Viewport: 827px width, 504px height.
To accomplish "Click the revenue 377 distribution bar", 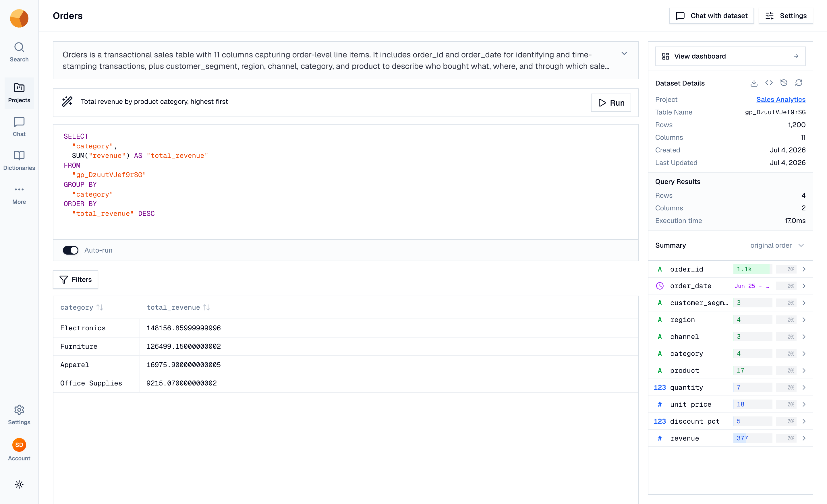I will 753,438.
